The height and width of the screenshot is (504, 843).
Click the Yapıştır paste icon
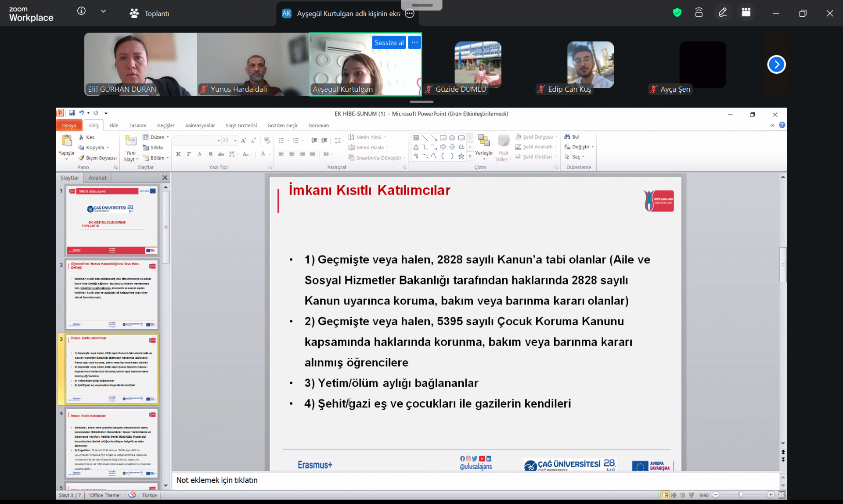click(67, 141)
